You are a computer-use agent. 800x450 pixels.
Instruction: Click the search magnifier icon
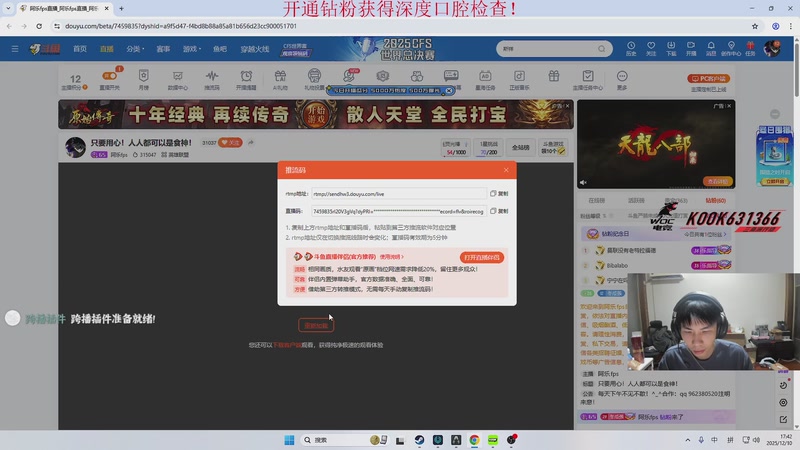602,49
